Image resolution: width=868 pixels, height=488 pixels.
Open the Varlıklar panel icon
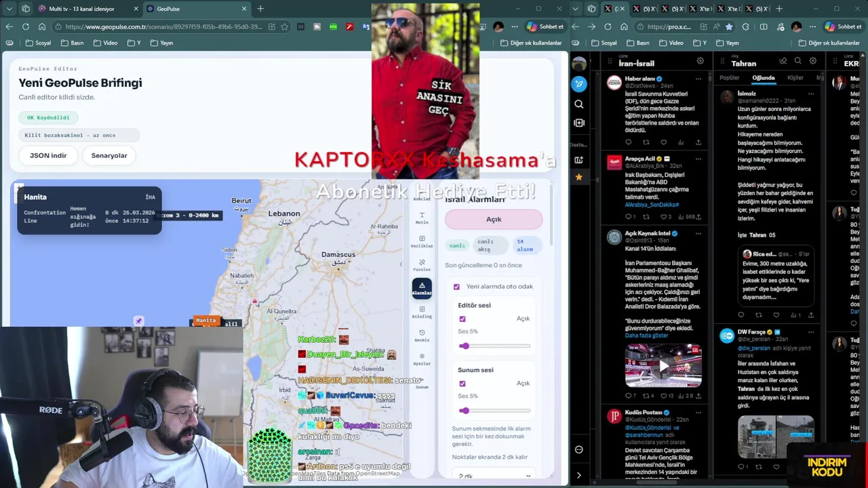422,241
